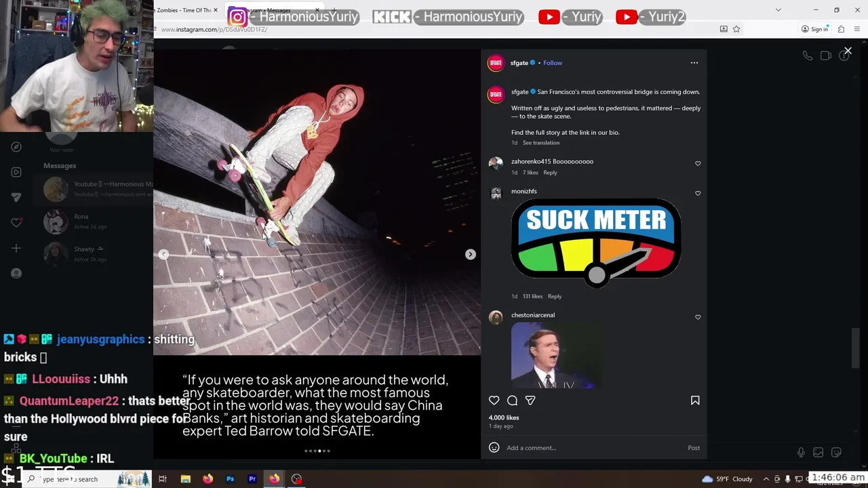Show hidden system tray icons chevron

coord(766,479)
